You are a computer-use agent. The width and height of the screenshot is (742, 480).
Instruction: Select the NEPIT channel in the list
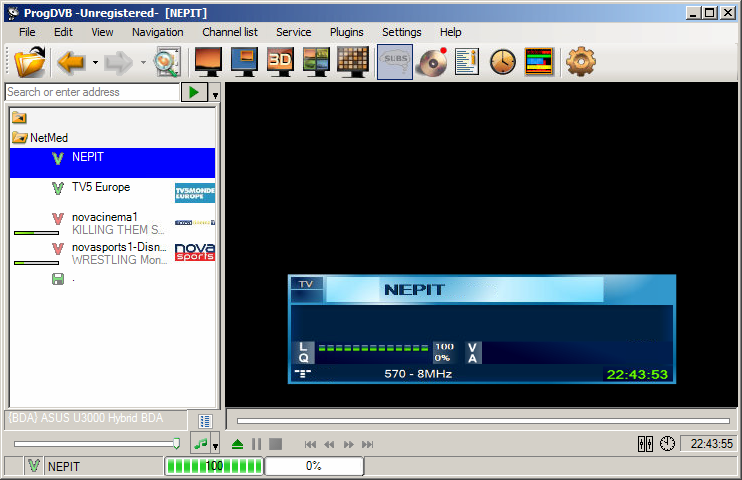(112, 163)
